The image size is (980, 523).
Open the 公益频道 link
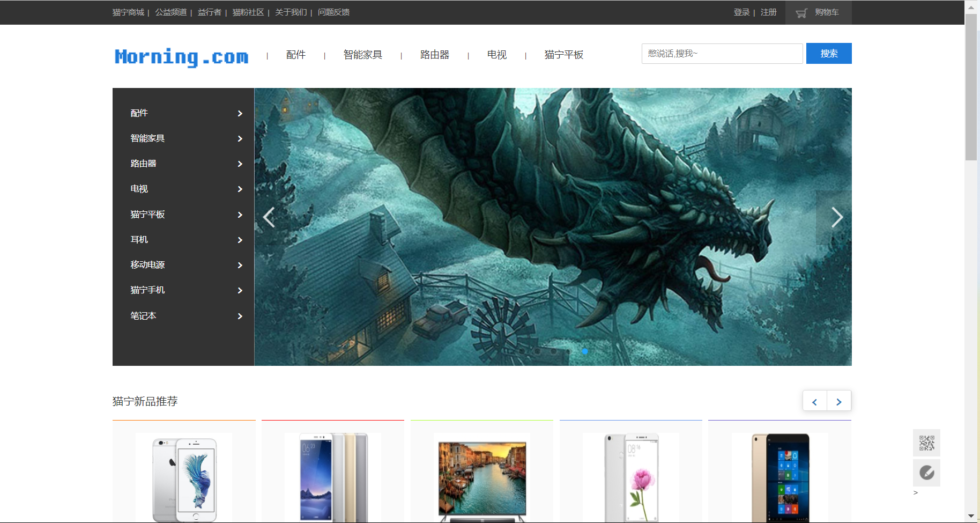(x=171, y=12)
